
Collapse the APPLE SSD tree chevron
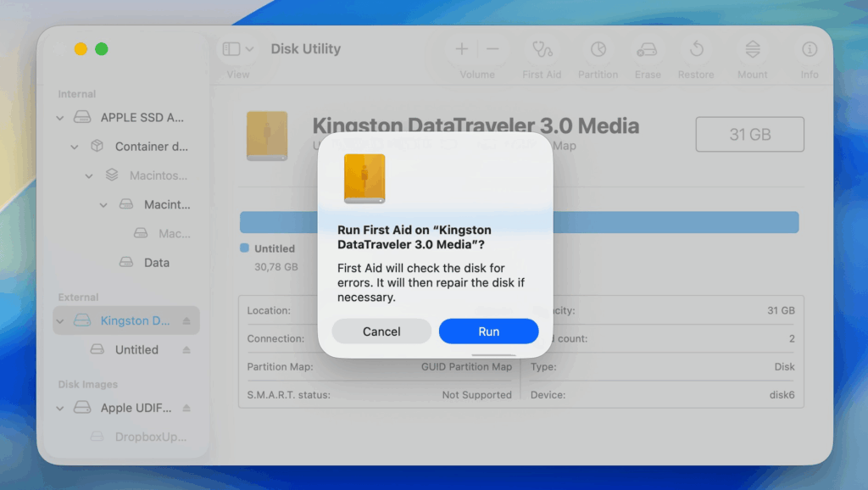tap(60, 118)
